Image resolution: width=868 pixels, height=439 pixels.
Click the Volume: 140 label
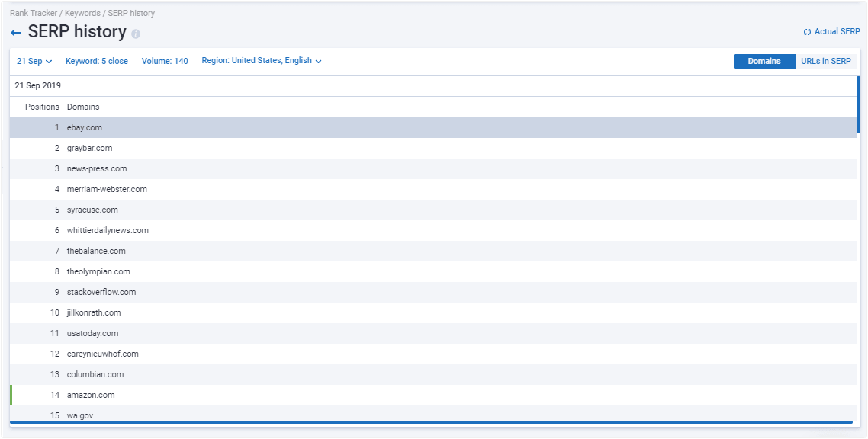[x=165, y=61]
